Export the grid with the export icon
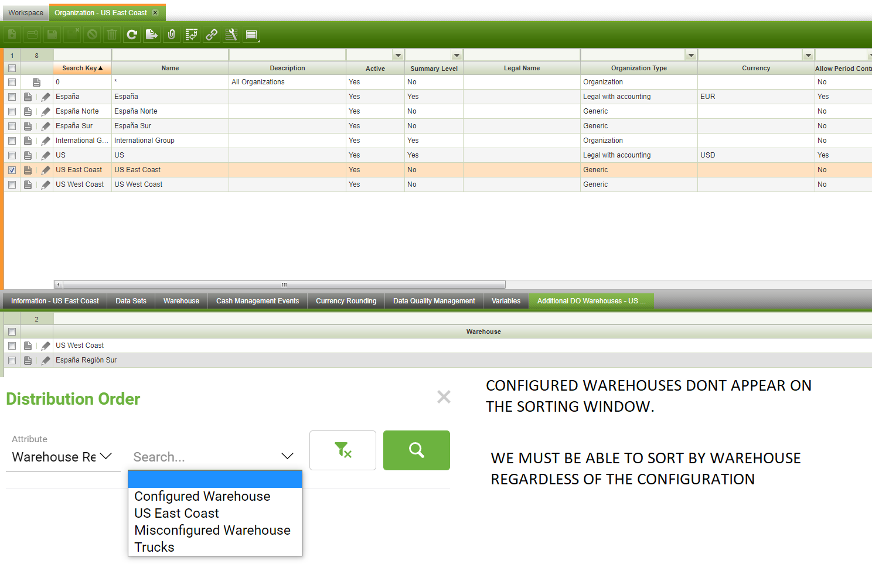The image size is (872, 588). [152, 35]
